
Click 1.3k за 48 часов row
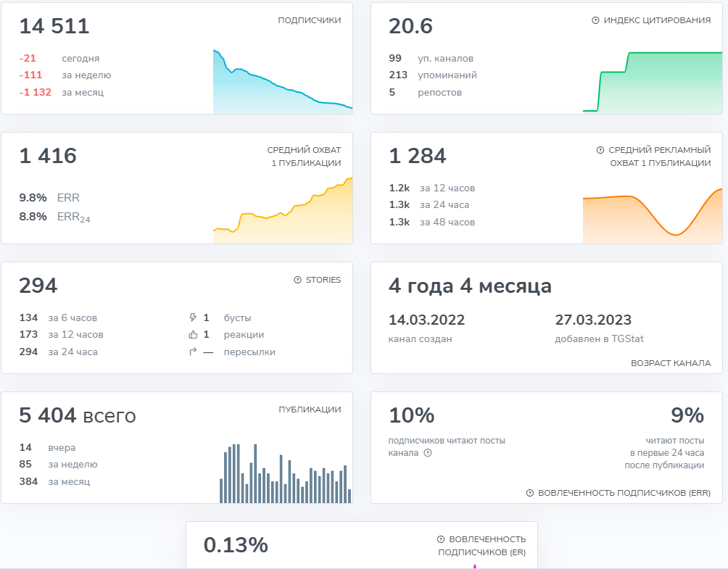pos(431,222)
